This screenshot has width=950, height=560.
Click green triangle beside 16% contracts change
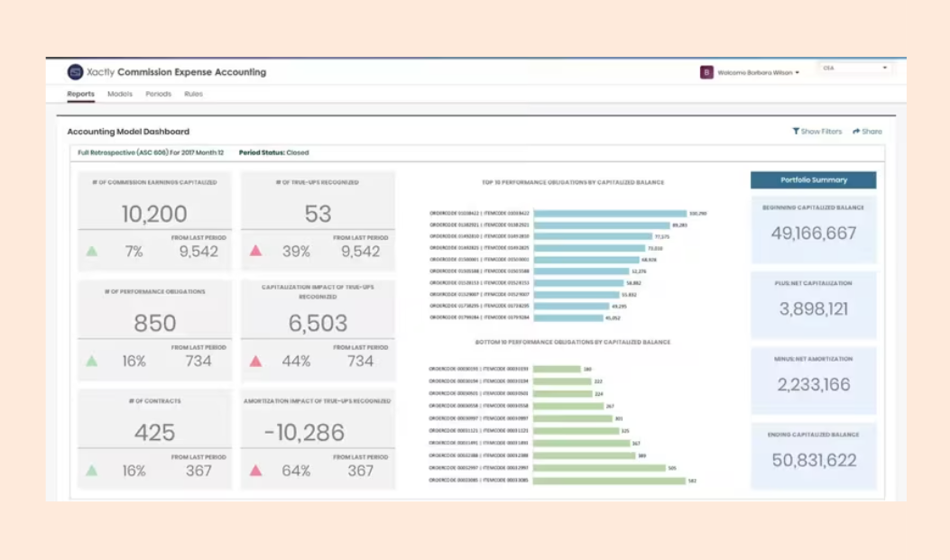click(91, 471)
